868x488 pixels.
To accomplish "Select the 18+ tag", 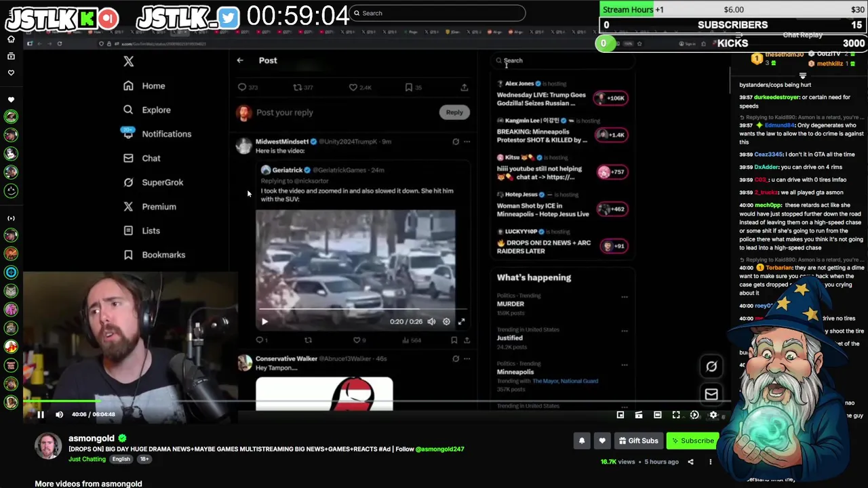I will [x=144, y=459].
